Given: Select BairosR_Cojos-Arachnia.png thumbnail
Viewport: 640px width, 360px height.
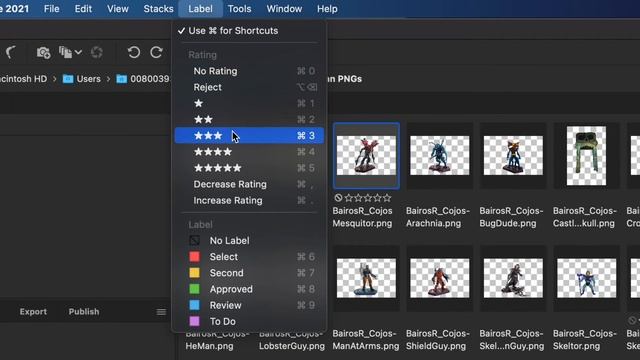Looking at the screenshot, I should coord(440,156).
